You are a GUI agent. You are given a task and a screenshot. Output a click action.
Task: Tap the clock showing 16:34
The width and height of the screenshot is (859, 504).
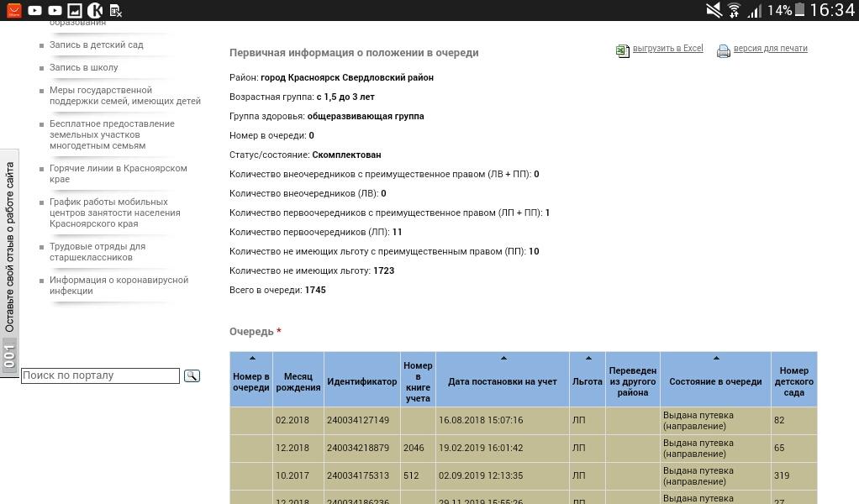click(x=832, y=10)
